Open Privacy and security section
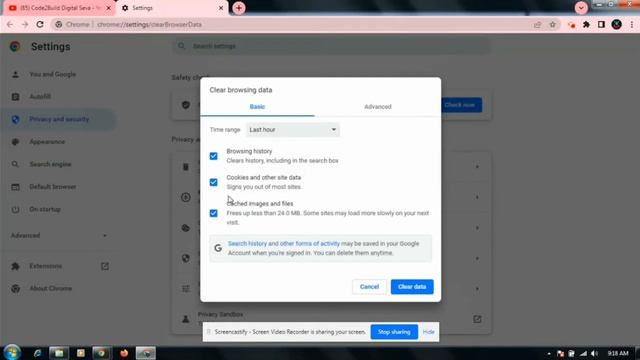640x360 pixels. 59,119
